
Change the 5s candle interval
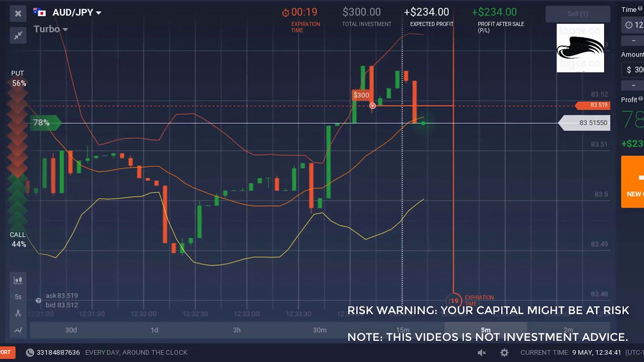coord(18,297)
